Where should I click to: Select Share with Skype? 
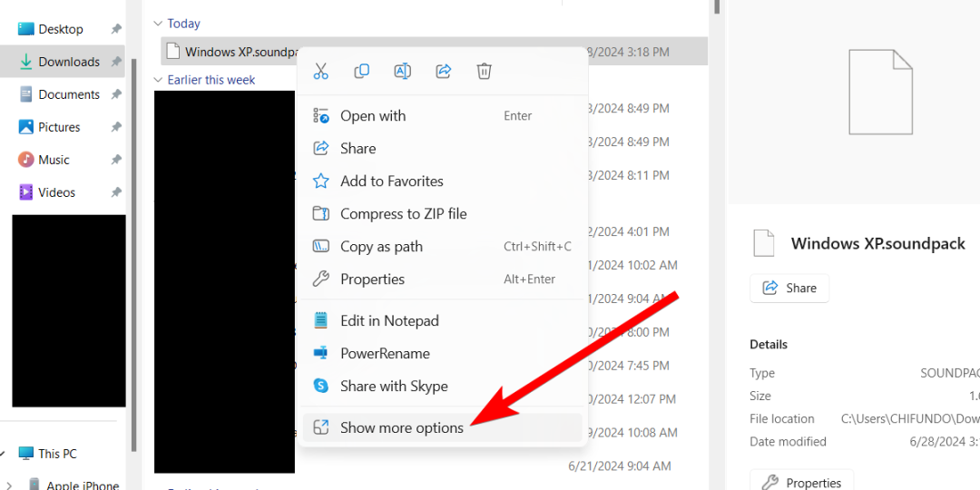tap(442, 386)
